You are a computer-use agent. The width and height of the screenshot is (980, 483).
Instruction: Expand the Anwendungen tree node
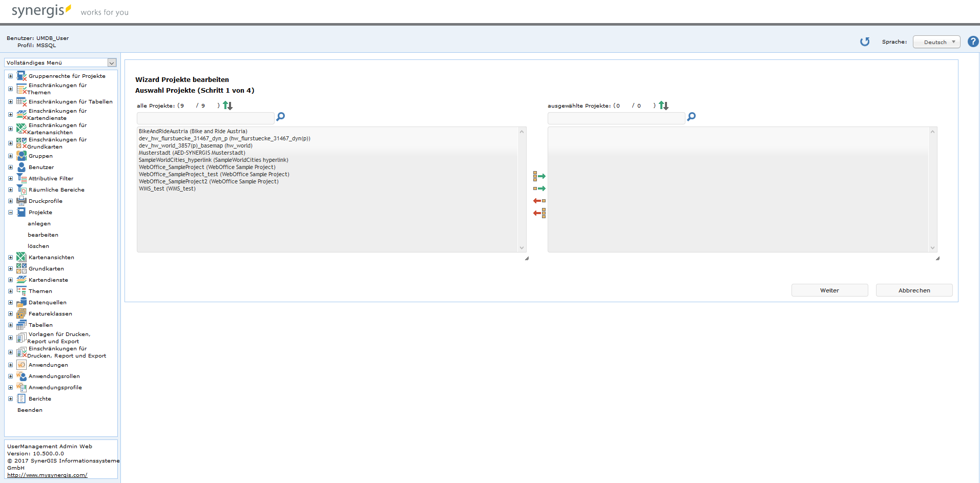tap(10, 365)
